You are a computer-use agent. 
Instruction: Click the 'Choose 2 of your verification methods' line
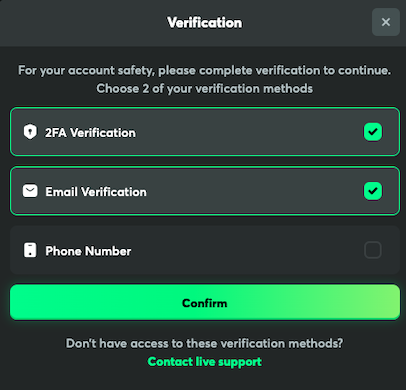tap(205, 89)
